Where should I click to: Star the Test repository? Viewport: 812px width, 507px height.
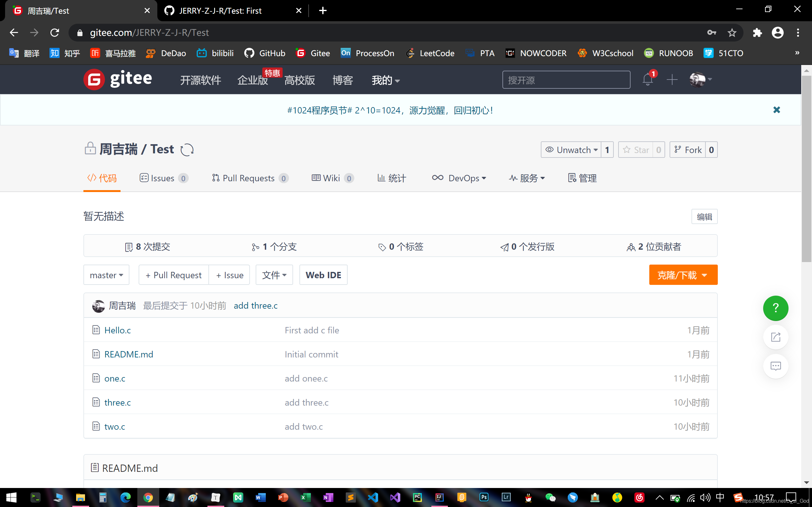[636, 150]
